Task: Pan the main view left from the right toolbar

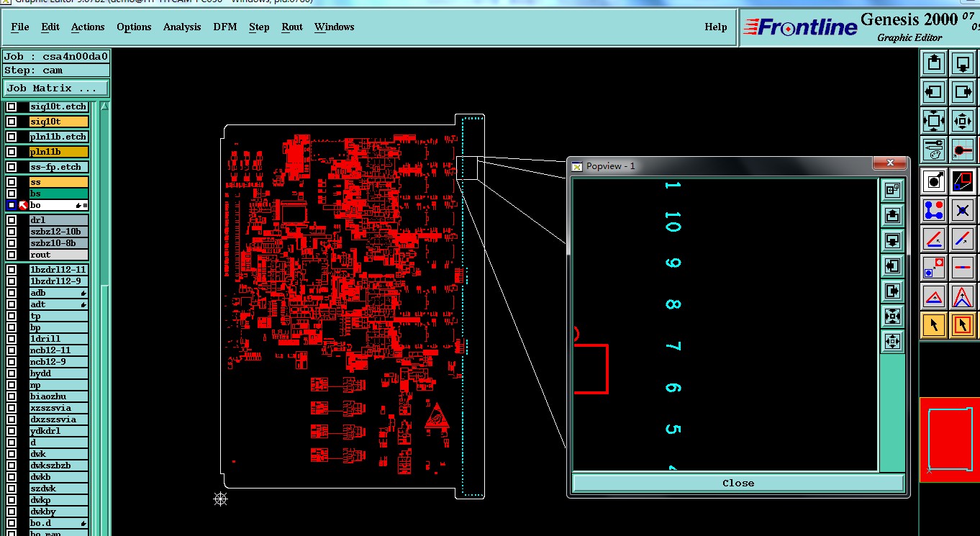Action: coord(934,91)
